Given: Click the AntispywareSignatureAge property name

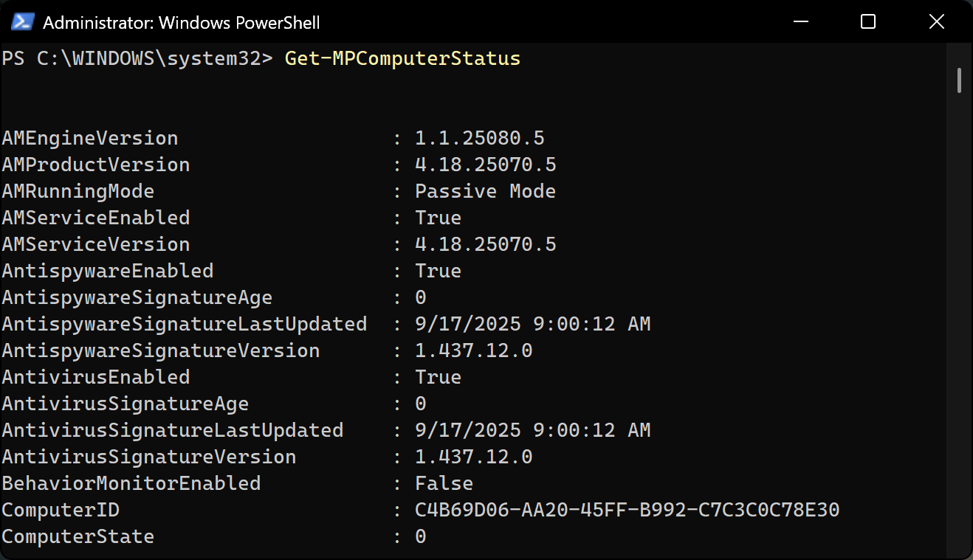Looking at the screenshot, I should (x=137, y=298).
